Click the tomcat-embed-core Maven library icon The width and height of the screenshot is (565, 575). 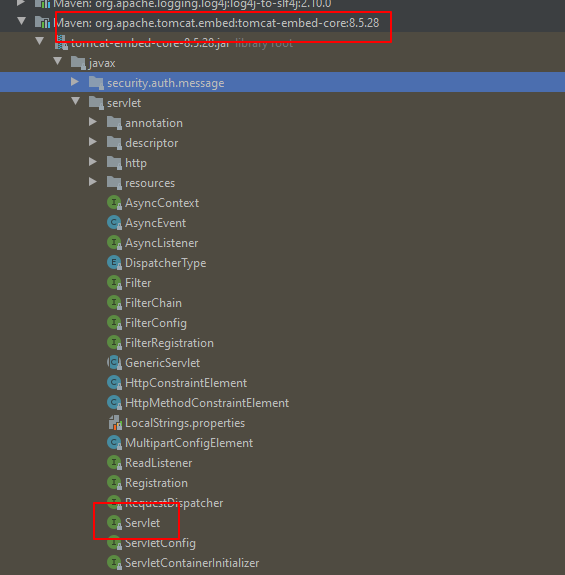(x=43, y=23)
